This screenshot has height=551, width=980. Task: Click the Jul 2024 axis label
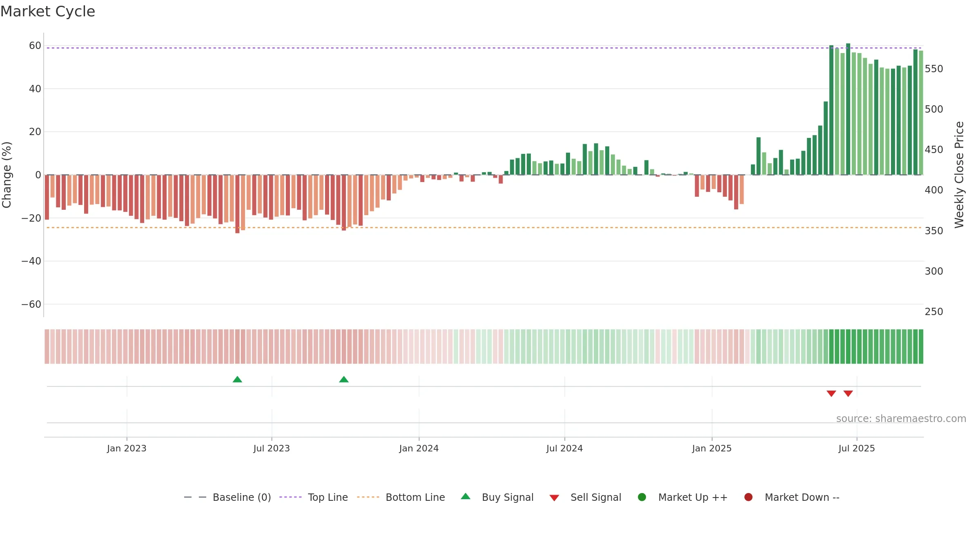point(565,448)
